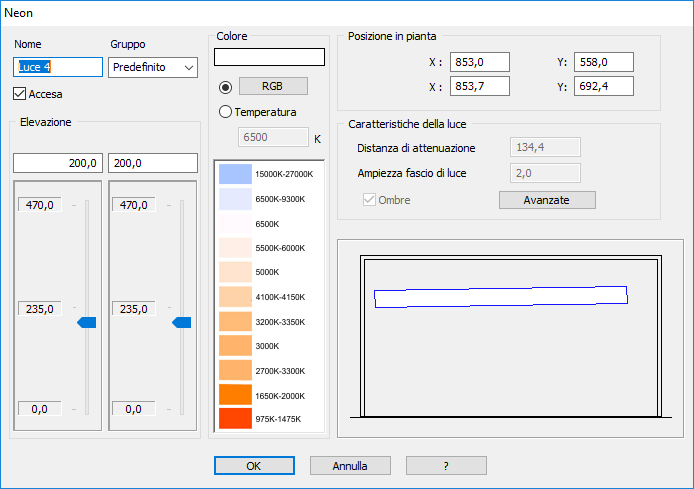Toggle the Ombre checkbox
Screen dimensions: 694x489
click(369, 200)
